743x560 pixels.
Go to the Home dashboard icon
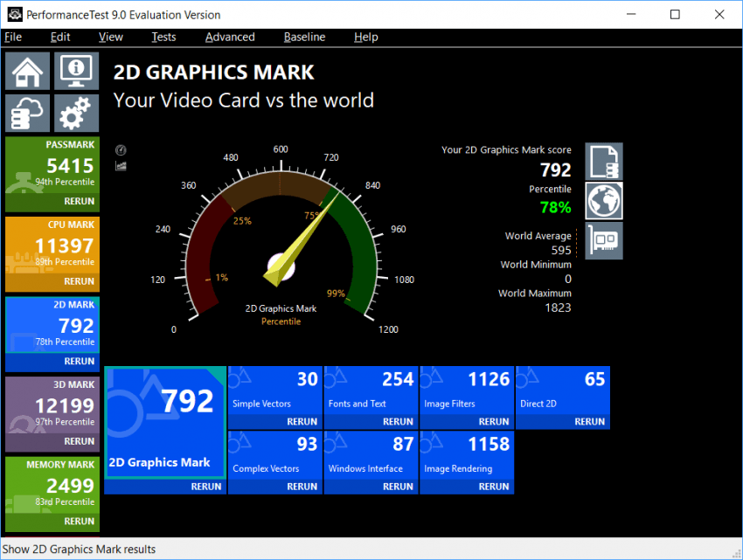click(27, 71)
